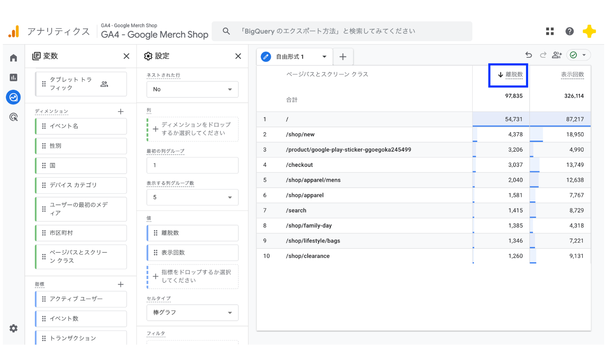Open the Home icon in left sidebar
The width and height of the screenshot is (607, 364).
click(13, 58)
